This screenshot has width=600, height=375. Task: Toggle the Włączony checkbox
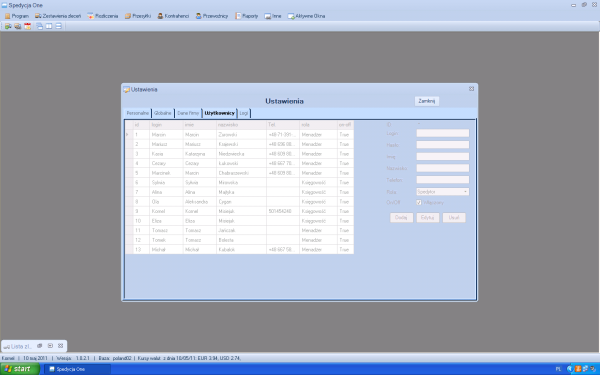[x=419, y=202]
